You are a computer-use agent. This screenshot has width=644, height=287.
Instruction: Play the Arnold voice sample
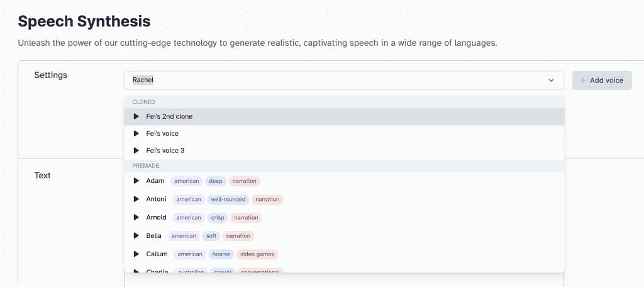[136, 217]
